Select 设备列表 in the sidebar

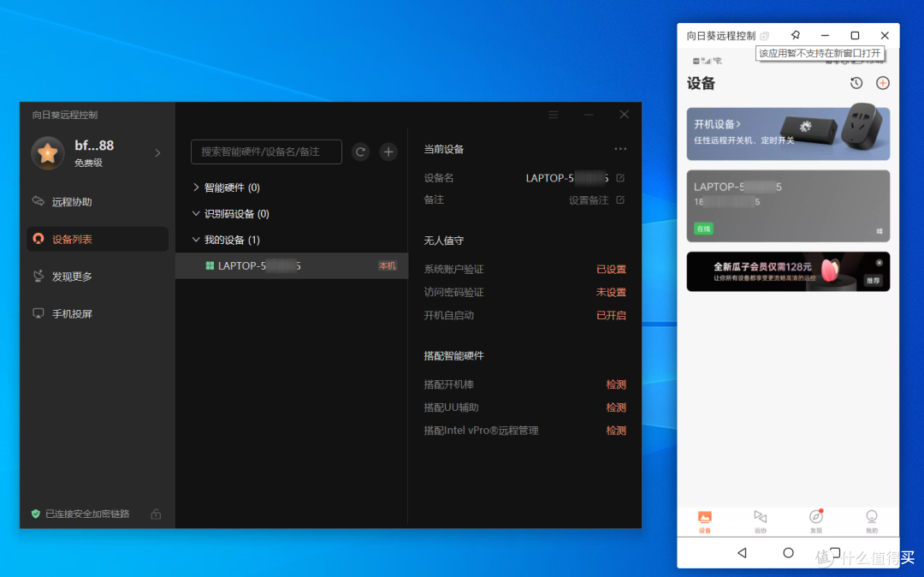98,240
